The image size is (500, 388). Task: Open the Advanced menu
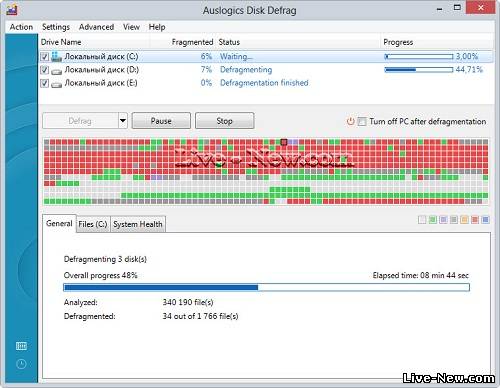96,27
